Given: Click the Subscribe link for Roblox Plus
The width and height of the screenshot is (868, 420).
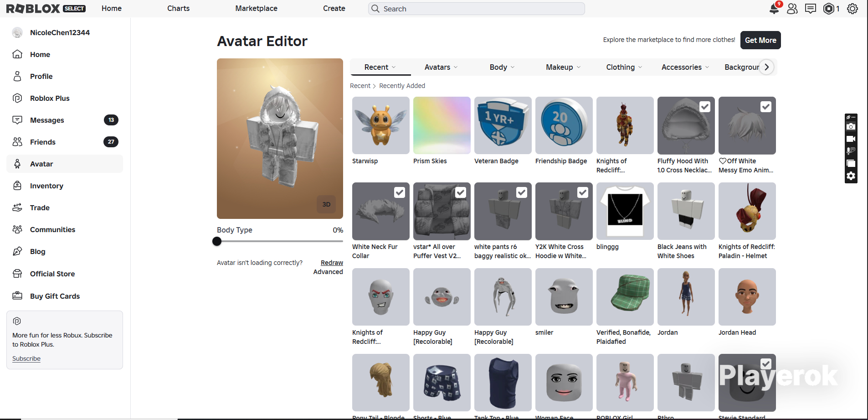Looking at the screenshot, I should (x=26, y=358).
